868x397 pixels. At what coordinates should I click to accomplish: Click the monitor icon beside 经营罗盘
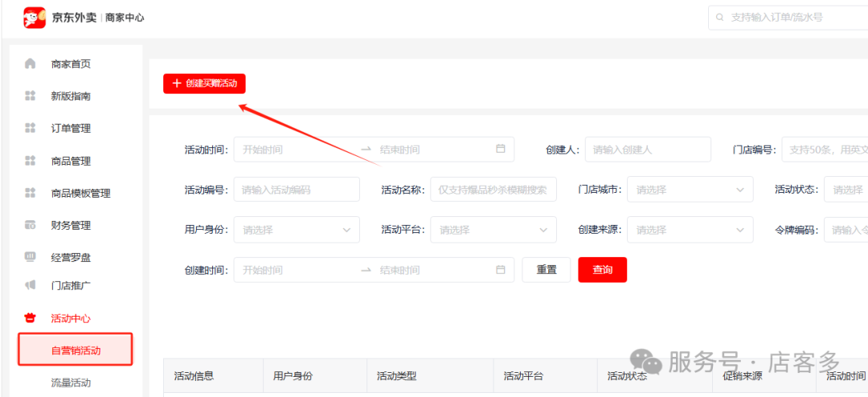click(x=31, y=257)
